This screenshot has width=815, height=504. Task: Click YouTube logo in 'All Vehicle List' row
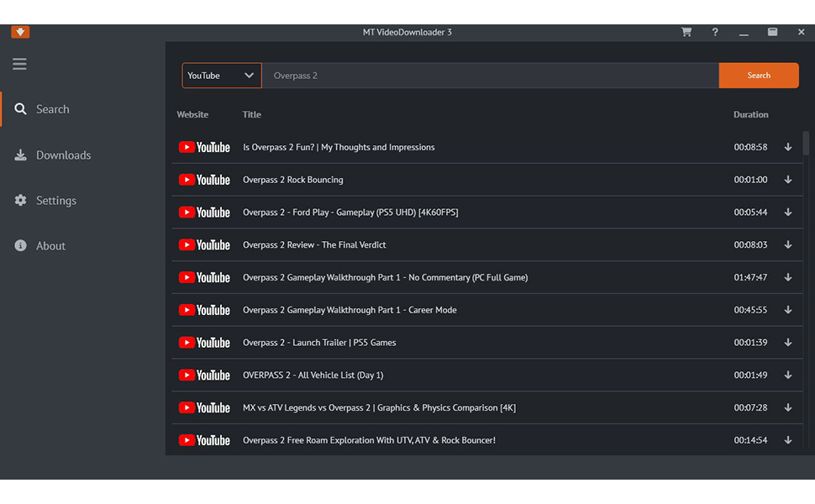pos(204,375)
